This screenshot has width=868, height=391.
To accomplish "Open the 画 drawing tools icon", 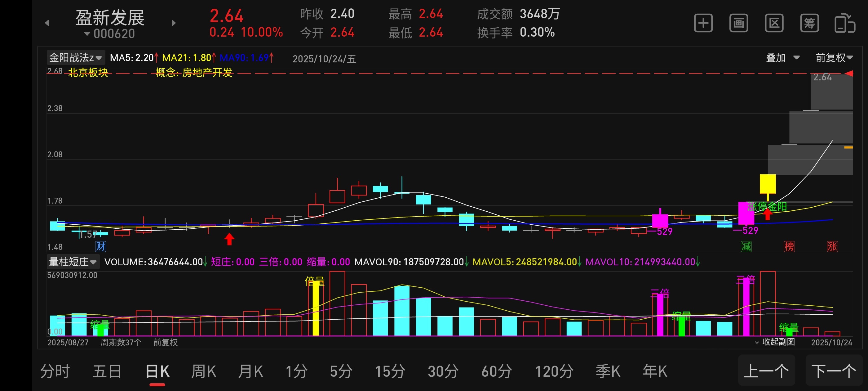I will pos(739,23).
